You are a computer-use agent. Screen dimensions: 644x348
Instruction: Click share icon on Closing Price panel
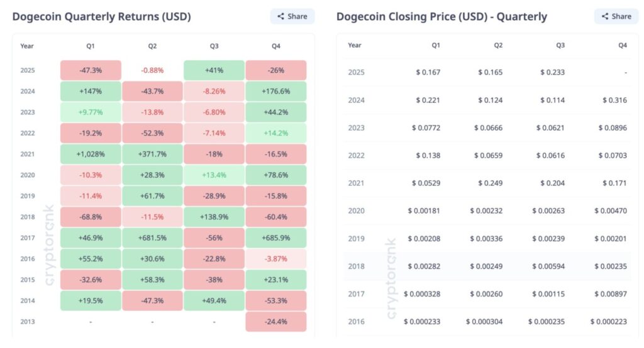click(x=604, y=16)
